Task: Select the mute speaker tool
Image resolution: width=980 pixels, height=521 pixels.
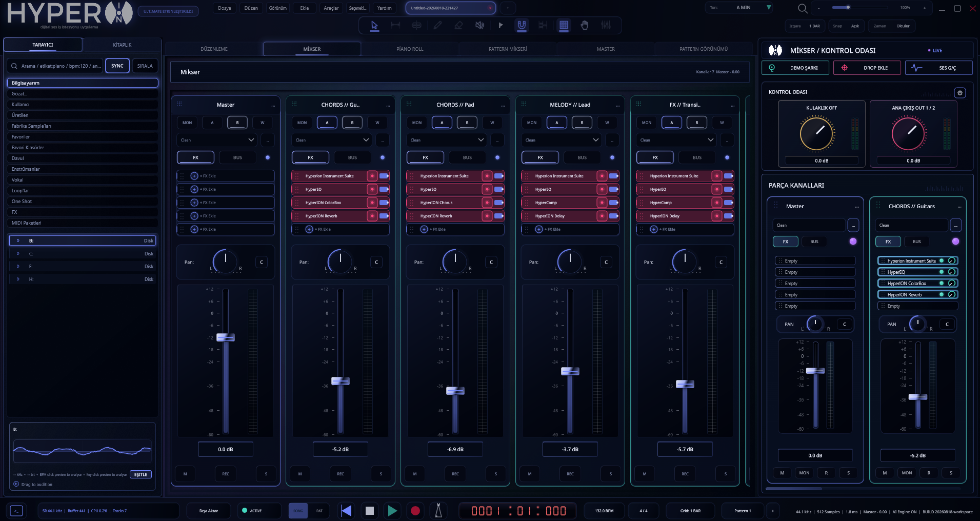Action: [x=479, y=25]
